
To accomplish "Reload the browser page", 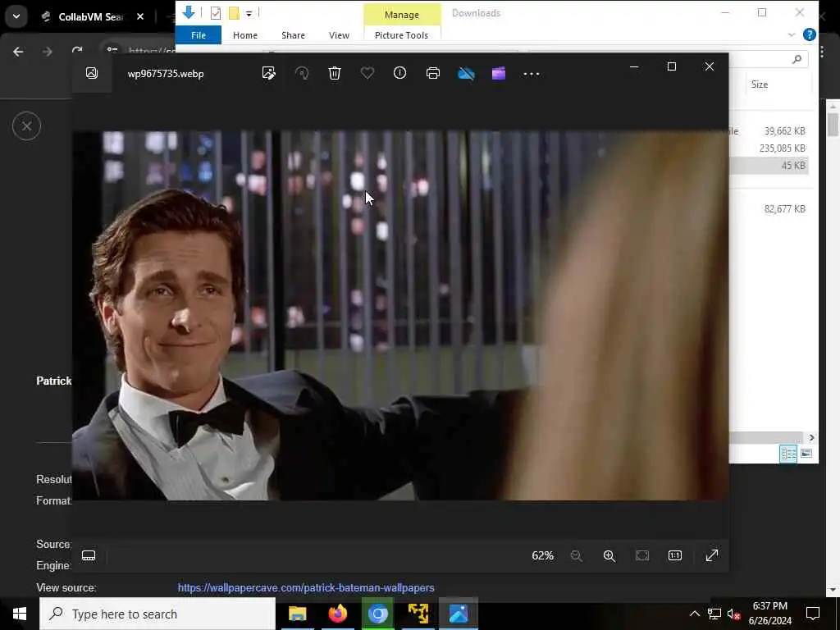I will [77, 50].
